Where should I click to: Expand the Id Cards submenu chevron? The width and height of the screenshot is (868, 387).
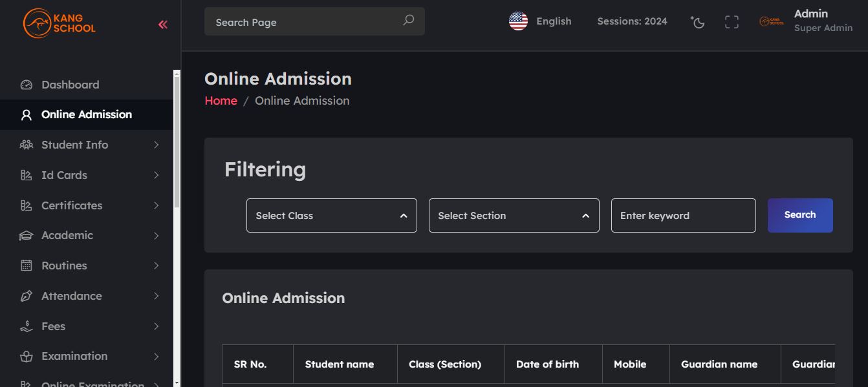tap(156, 175)
